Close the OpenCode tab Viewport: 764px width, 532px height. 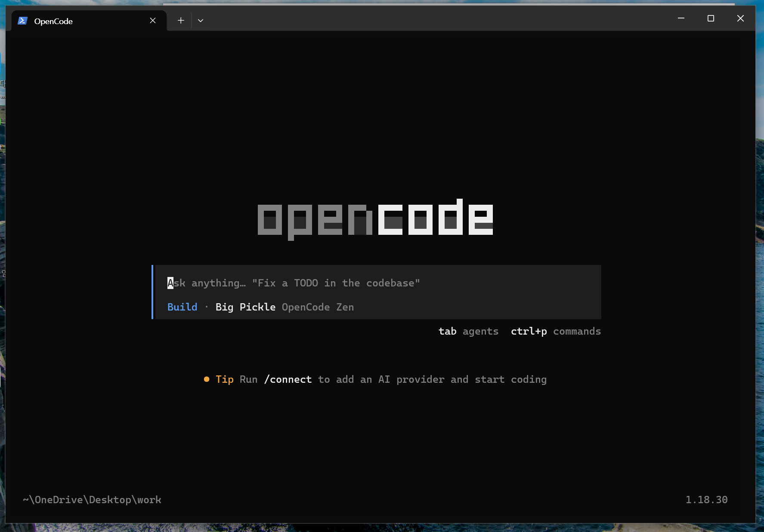[x=153, y=21]
